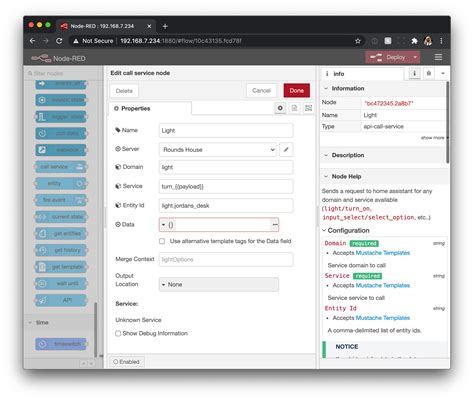Edit the Rounds House server with pencil
Screen dimensions: 474x400
(286, 150)
